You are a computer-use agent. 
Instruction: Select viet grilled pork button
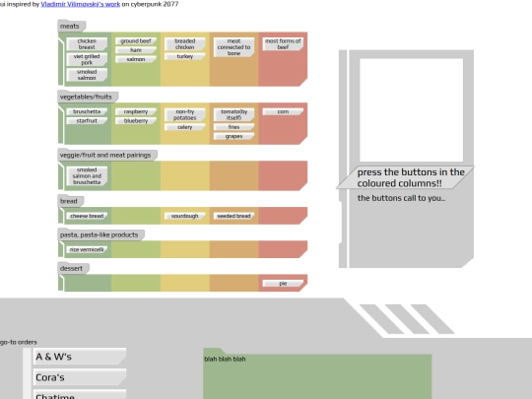point(87,59)
